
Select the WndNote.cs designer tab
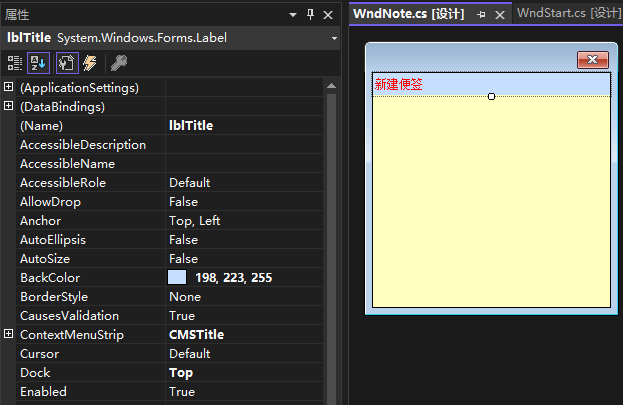point(410,13)
